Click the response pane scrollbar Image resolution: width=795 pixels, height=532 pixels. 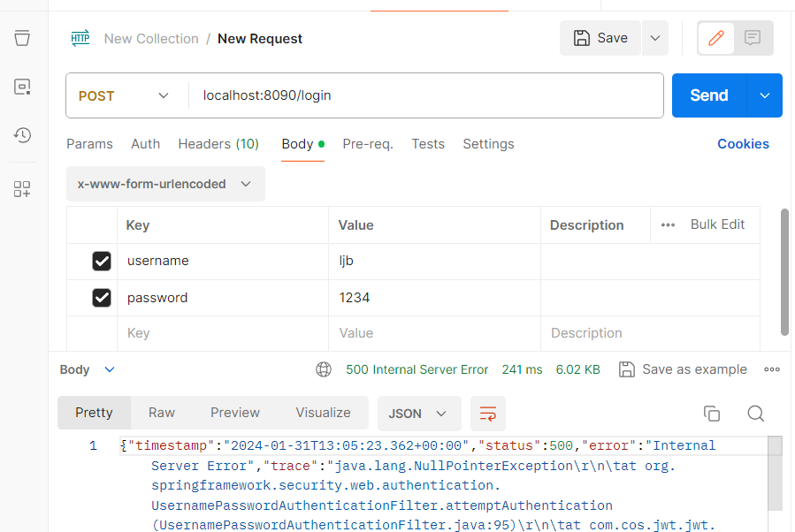(775, 473)
